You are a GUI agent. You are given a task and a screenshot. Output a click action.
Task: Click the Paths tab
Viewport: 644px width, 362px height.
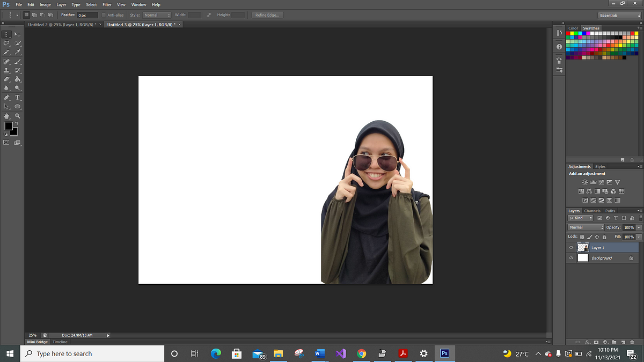tap(610, 211)
